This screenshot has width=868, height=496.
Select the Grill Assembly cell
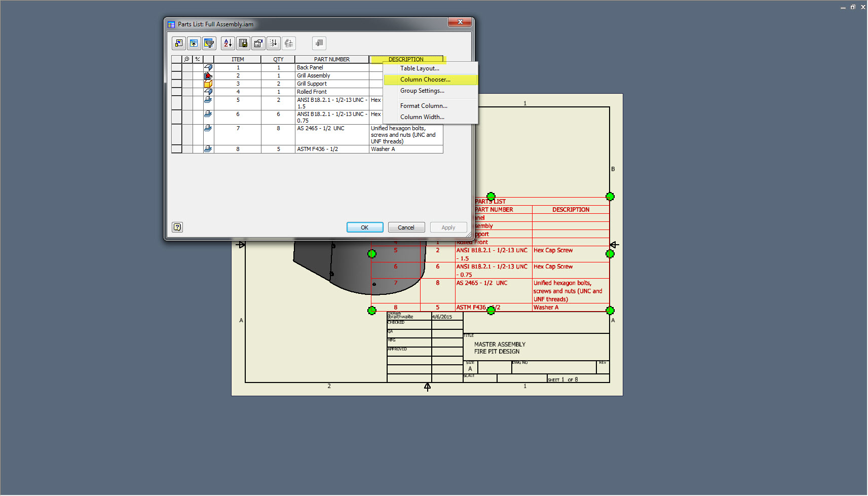[332, 75]
